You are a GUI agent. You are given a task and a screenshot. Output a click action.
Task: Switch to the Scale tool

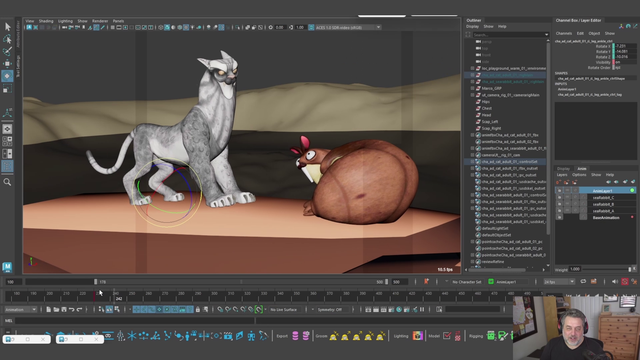(7, 89)
